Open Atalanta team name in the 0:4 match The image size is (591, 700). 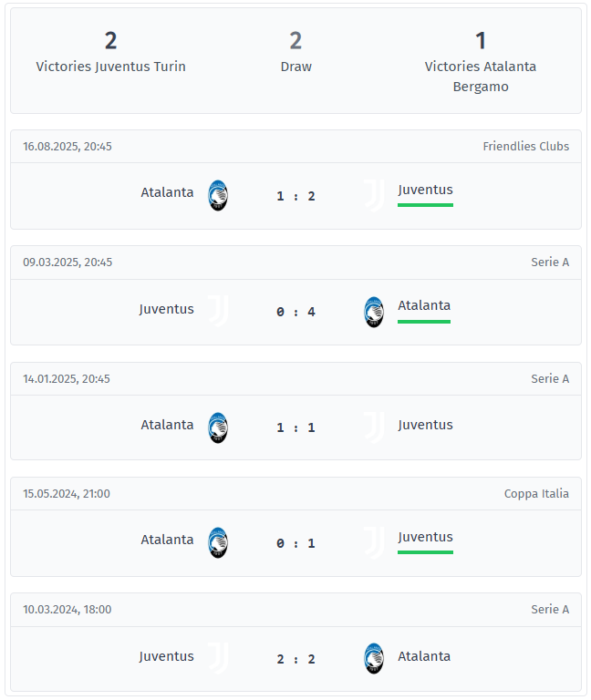click(424, 305)
